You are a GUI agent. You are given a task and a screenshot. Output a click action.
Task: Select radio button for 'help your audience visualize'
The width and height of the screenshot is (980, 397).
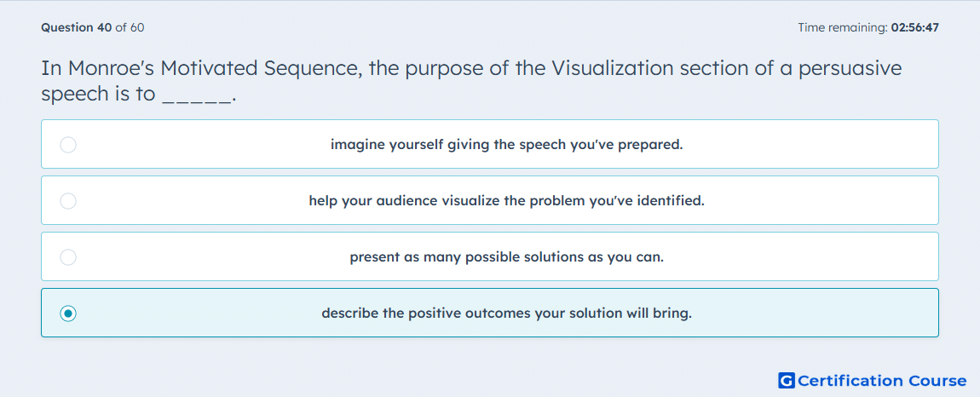pyautogui.click(x=68, y=201)
